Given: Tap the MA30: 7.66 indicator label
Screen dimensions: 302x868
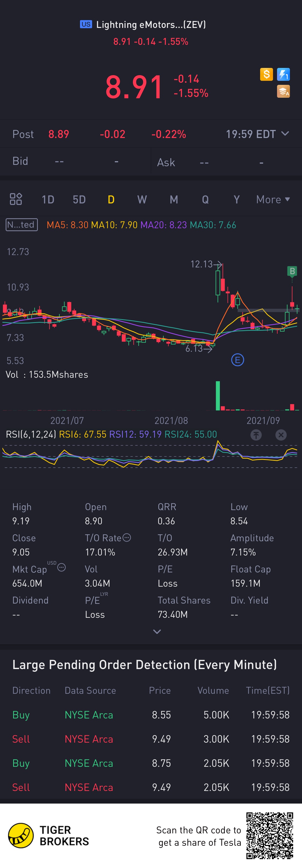Looking at the screenshot, I should (x=213, y=225).
